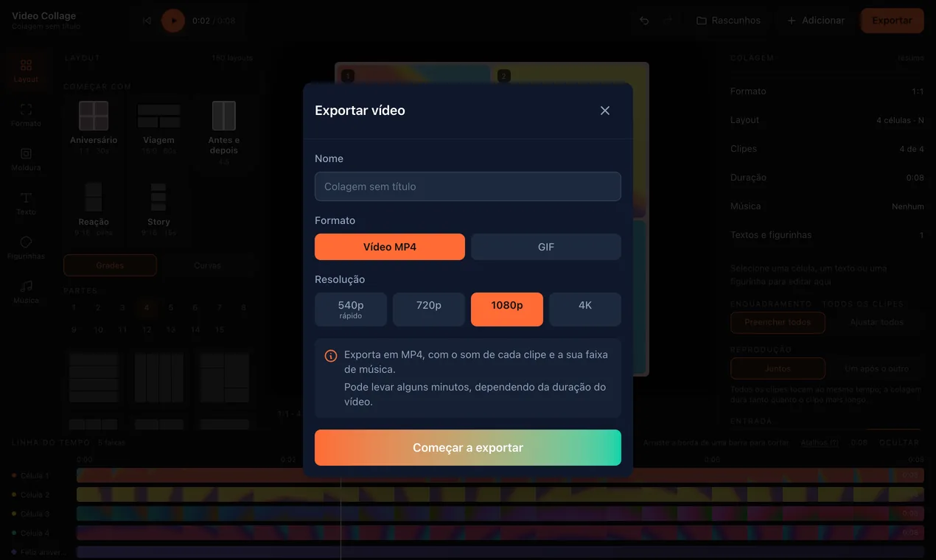Click Preencher todos button
This screenshot has height=560, width=936.
[778, 322]
